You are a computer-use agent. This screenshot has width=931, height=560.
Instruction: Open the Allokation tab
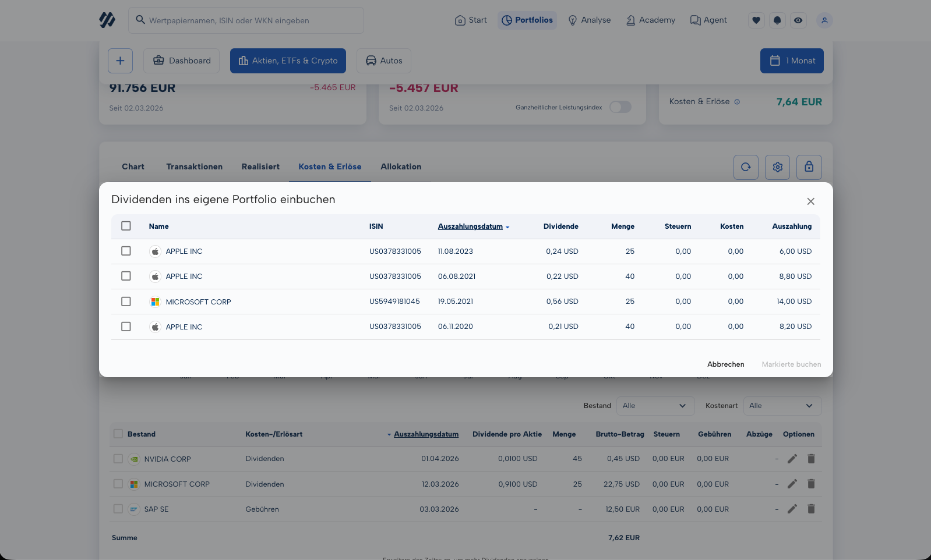coord(401,166)
